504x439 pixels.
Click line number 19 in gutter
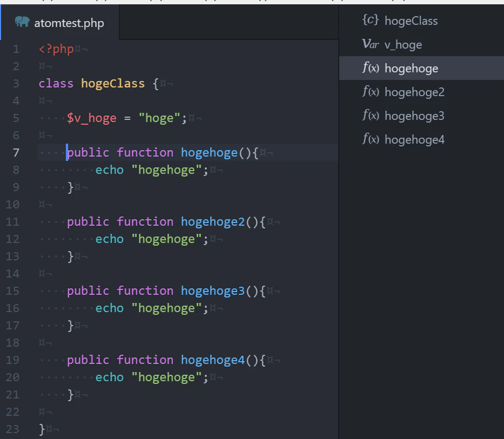click(x=12, y=360)
